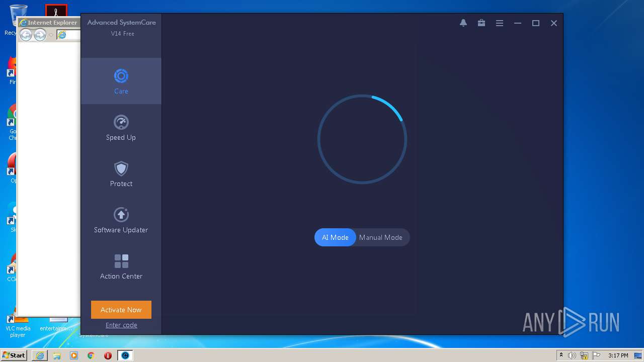The height and width of the screenshot is (362, 644).
Task: Open recent pages dropdown in Internet Explorer
Action: 51,35
